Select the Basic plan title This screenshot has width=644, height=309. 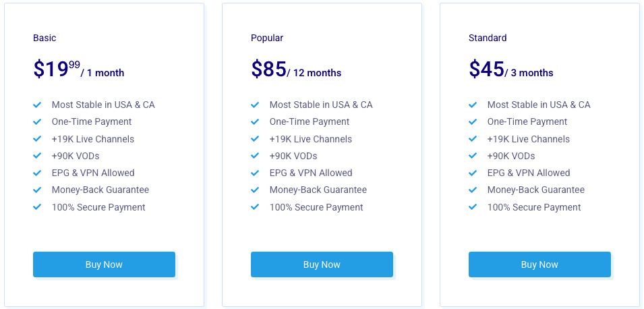point(45,38)
